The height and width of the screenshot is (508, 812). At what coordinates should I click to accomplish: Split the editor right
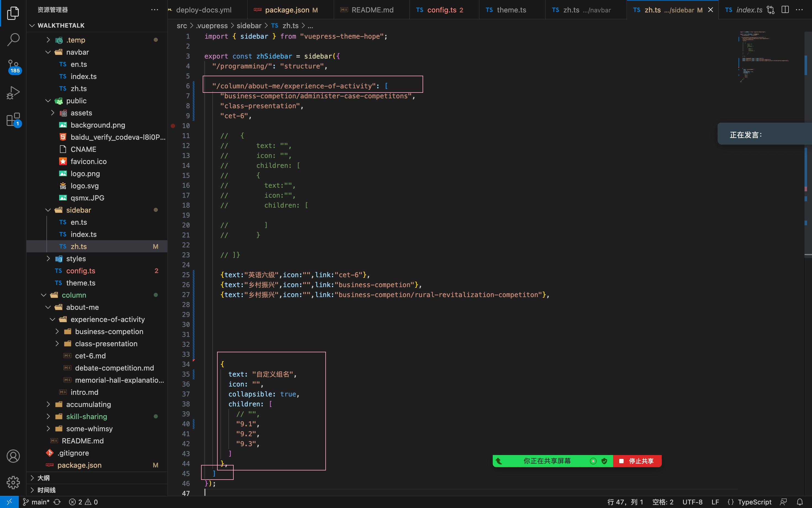click(x=785, y=10)
